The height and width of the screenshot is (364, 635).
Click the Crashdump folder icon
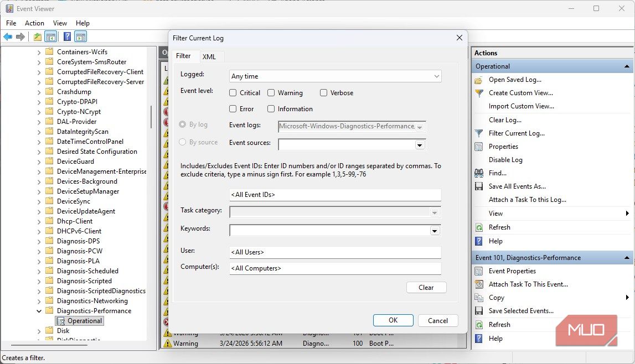[x=49, y=91]
